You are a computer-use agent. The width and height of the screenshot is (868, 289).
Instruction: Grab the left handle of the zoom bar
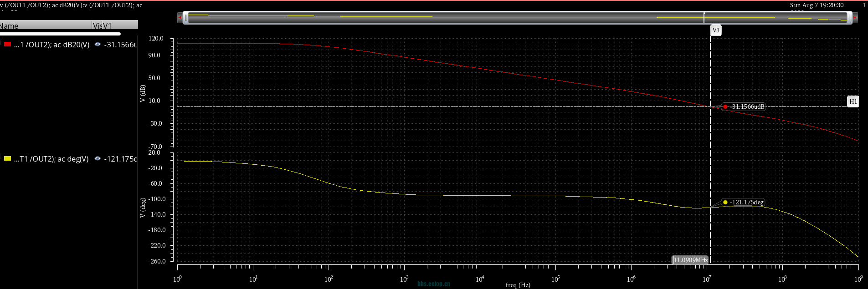[x=185, y=18]
